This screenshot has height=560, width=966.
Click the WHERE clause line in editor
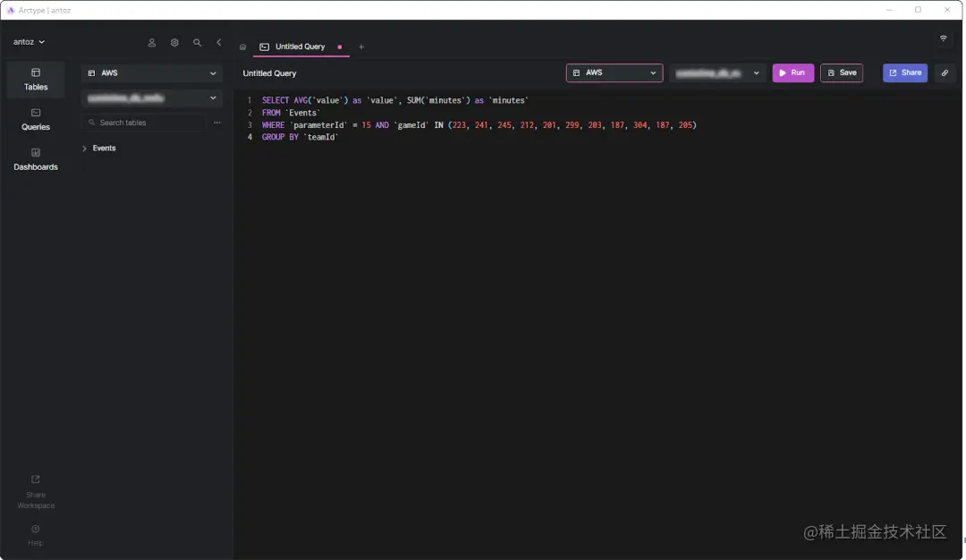pos(479,125)
